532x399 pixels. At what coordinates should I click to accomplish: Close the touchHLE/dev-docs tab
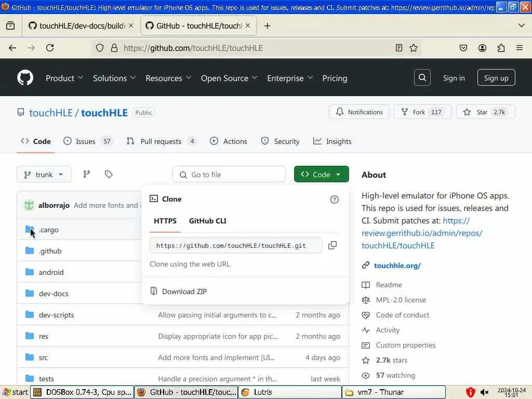[x=131, y=25]
